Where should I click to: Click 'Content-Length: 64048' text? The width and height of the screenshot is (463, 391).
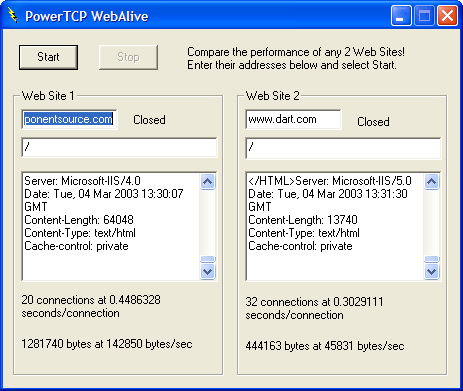(79, 220)
